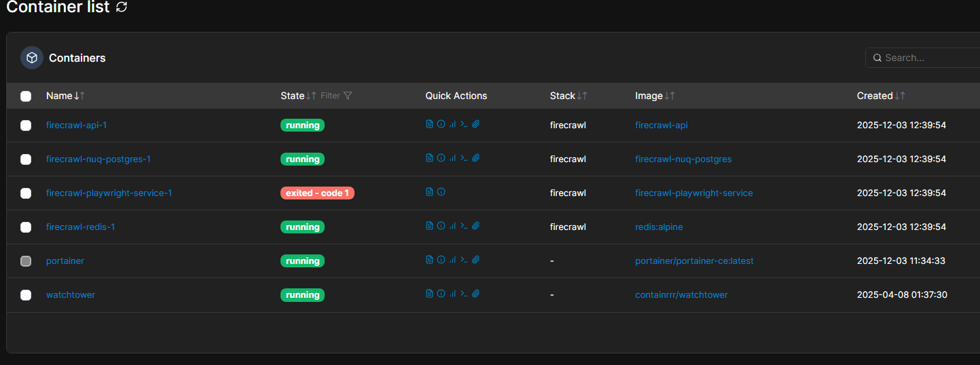Sort containers by State column
The height and width of the screenshot is (365, 980).
pos(298,96)
